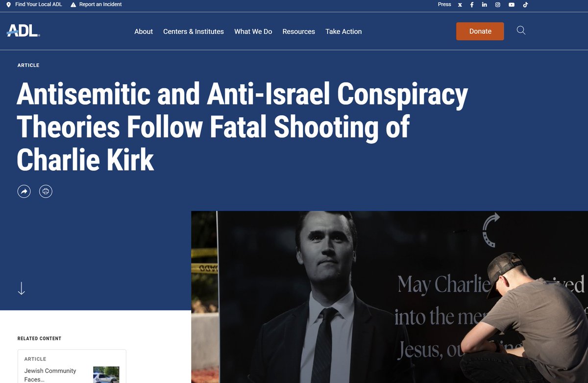The image size is (588, 383).
Task: Open the Instagram icon in header
Action: (x=498, y=4)
